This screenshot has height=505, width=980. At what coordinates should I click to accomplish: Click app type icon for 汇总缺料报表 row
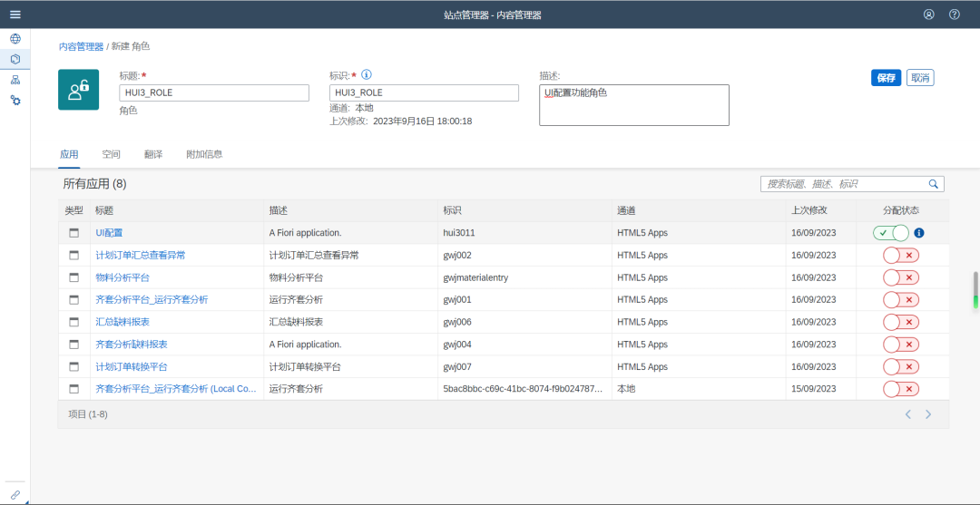[74, 322]
